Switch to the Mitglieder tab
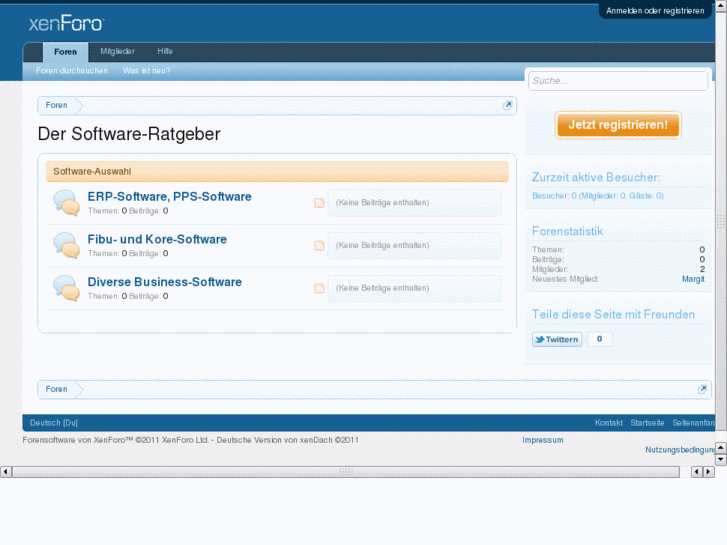The height and width of the screenshot is (545, 727). [116, 52]
